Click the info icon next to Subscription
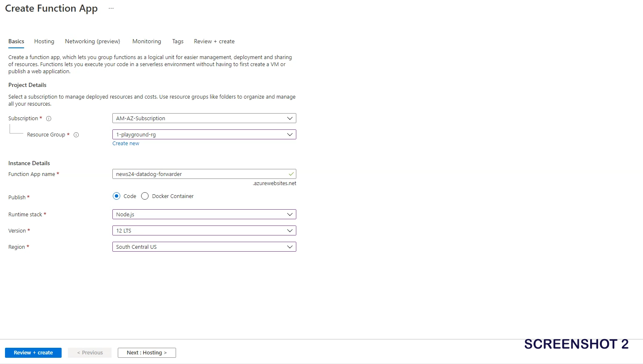 click(49, 119)
